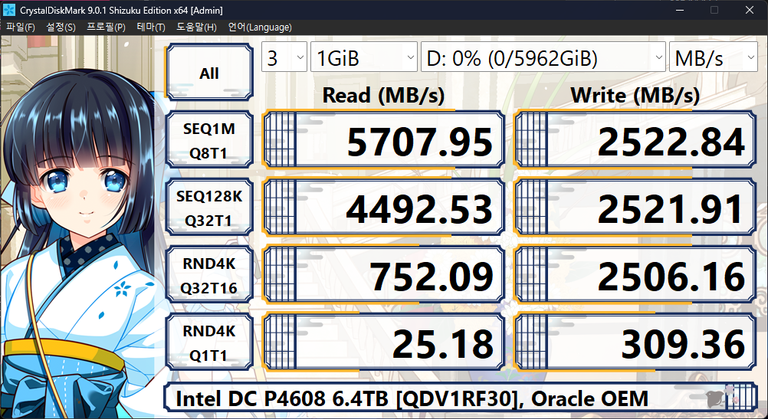Open the unit dropdown showing MB/s

point(713,57)
